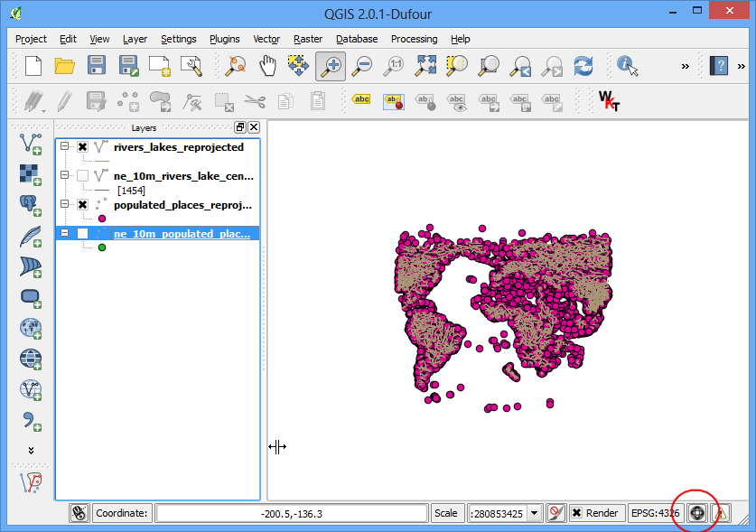Open the Layer menu
The width and height of the screenshot is (756, 532).
click(x=135, y=39)
